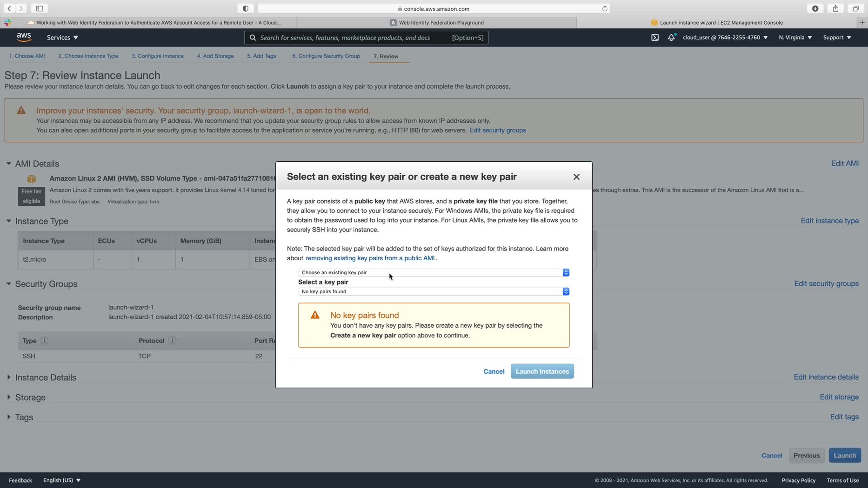This screenshot has height=488, width=868.
Task: Go to step 3 Configure Instance
Action: [158, 56]
